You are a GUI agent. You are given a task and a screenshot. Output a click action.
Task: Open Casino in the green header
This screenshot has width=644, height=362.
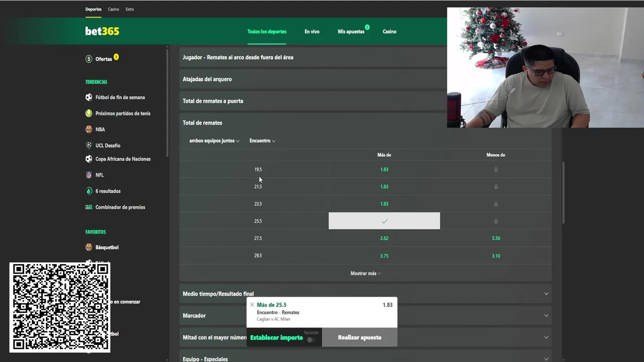click(389, 32)
